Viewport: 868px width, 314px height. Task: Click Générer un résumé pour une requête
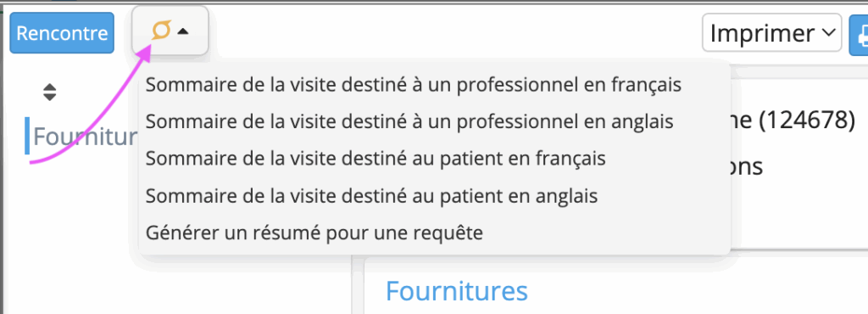(x=314, y=233)
